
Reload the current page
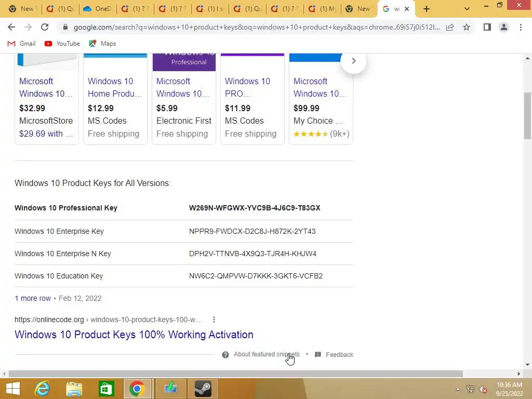45,27
